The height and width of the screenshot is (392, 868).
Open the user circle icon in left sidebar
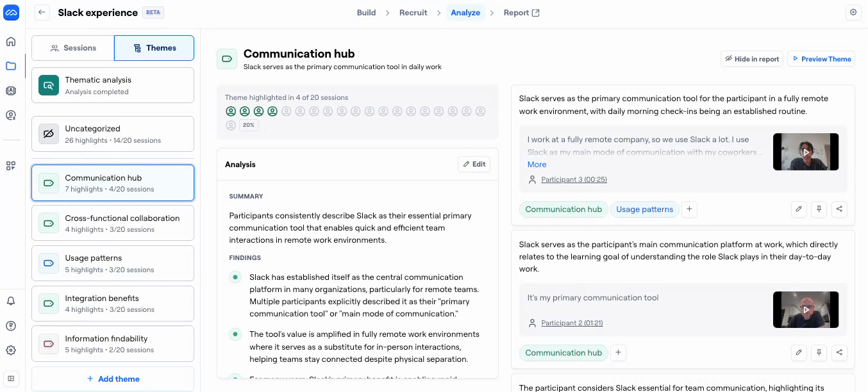11,115
